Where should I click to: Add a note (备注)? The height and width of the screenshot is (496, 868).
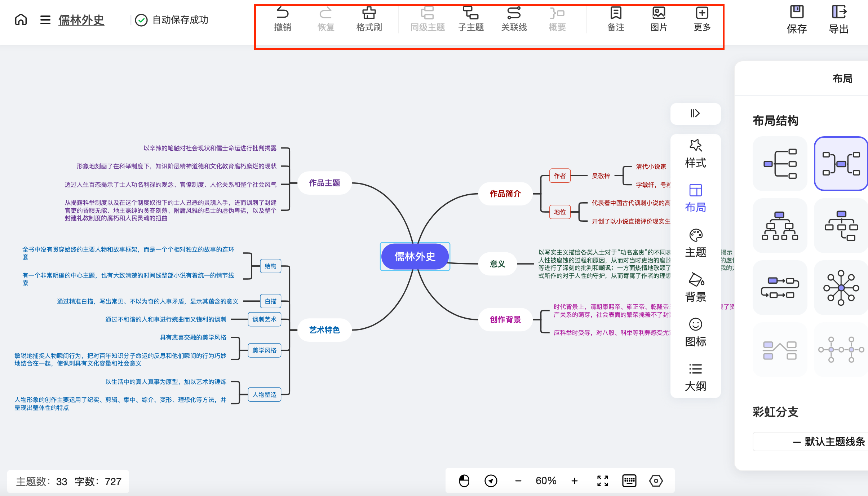click(x=616, y=19)
